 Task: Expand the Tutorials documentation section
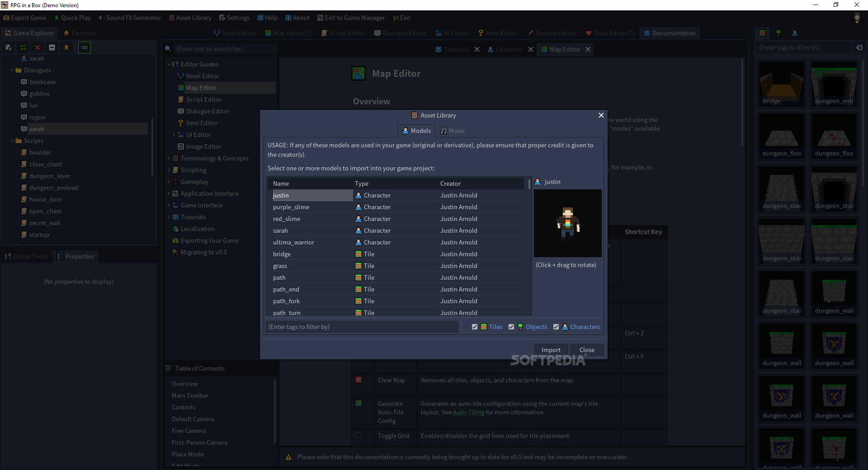169,217
